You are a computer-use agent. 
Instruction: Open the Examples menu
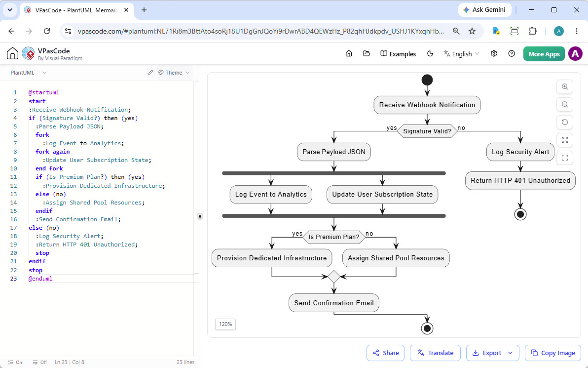pyautogui.click(x=398, y=54)
